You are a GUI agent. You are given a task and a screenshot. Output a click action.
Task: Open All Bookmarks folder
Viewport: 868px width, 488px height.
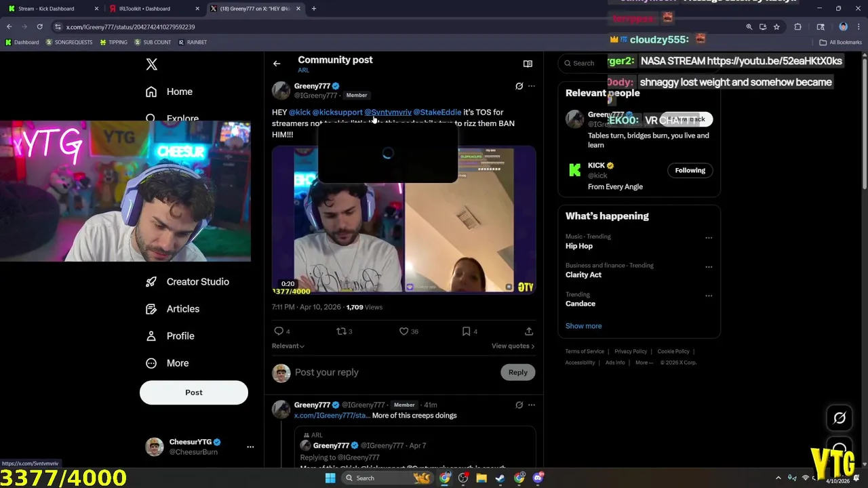(x=841, y=42)
